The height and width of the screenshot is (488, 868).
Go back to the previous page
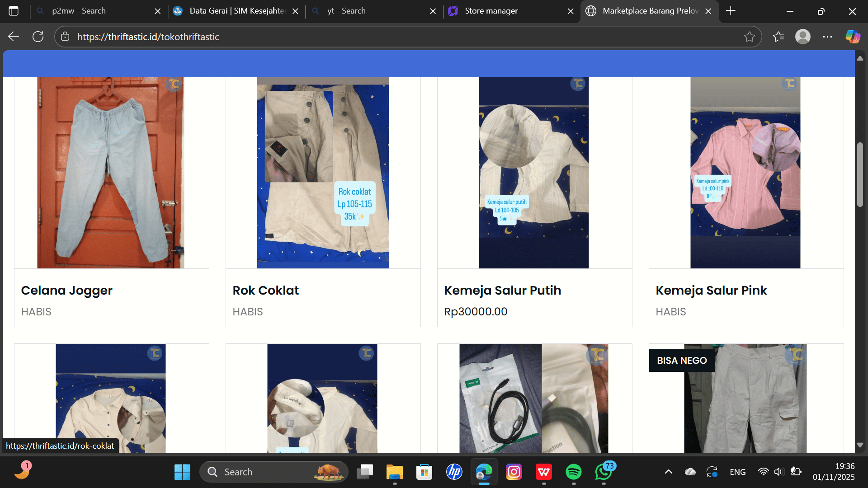click(14, 37)
